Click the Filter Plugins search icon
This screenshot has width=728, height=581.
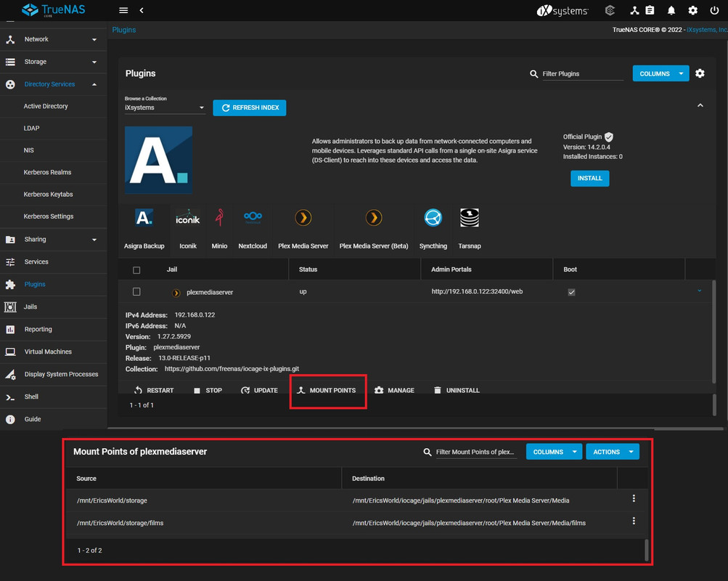(x=534, y=74)
